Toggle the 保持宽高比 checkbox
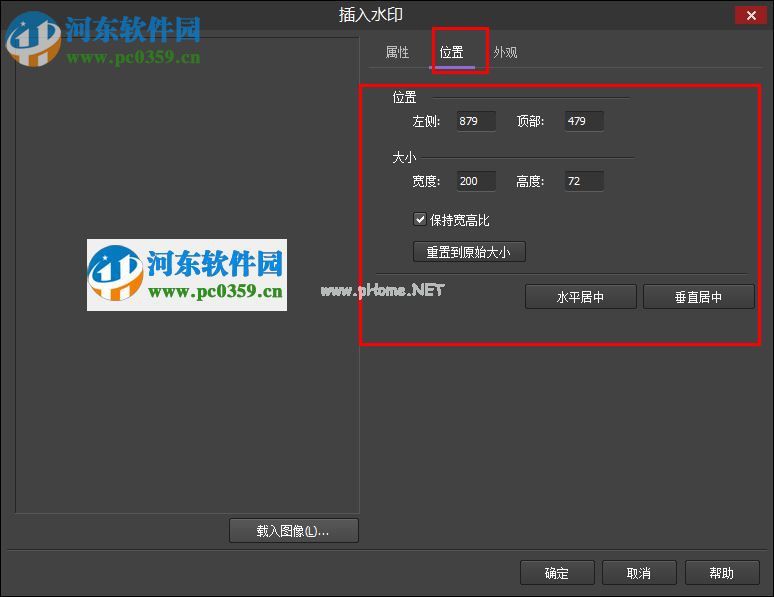Viewport: 774px width, 597px height. point(420,219)
